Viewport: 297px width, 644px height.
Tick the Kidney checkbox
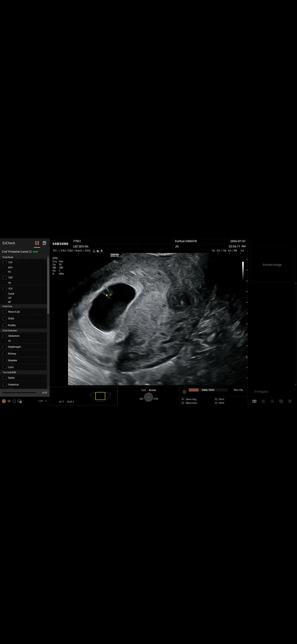click(x=5, y=354)
